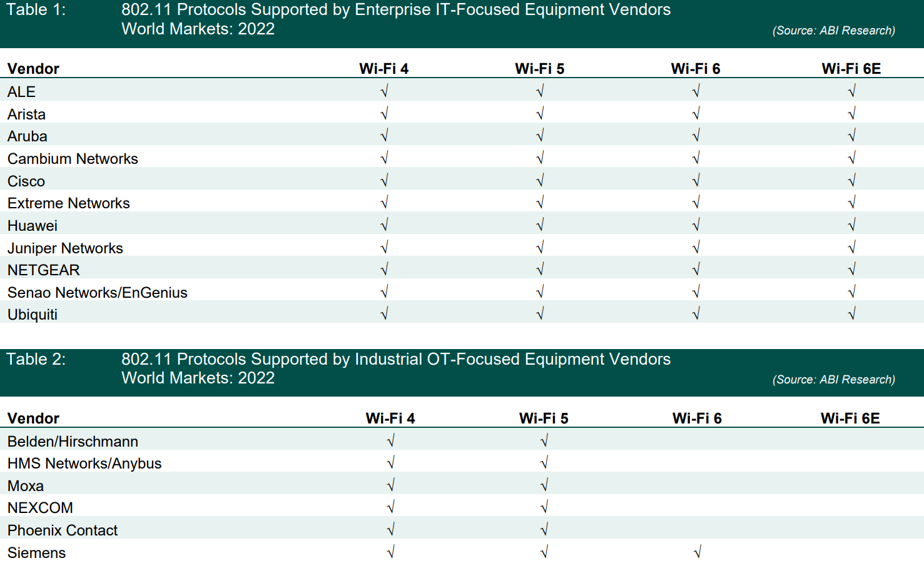Click Wi-Fi 6E column header in Table 1

click(x=851, y=69)
